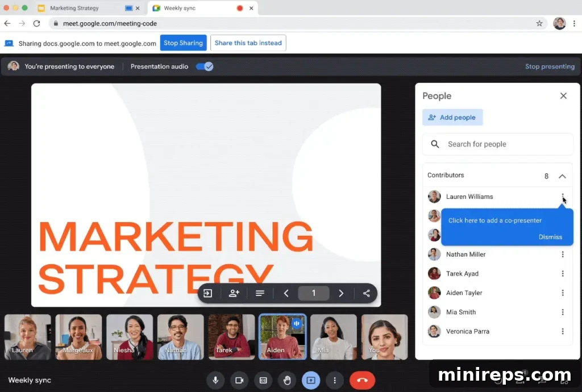Click the Weekly sync meeting name
Image resolution: width=582 pixels, height=392 pixels.
(x=30, y=380)
